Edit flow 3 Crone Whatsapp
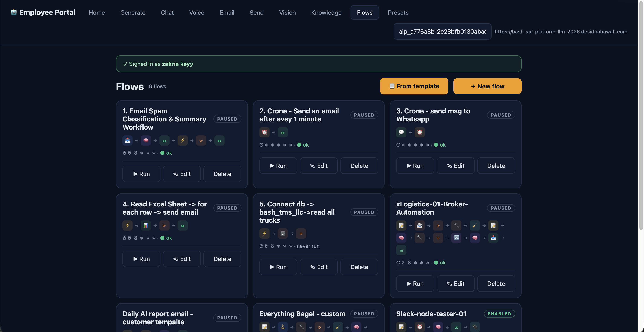This screenshot has width=644, height=332. click(456, 166)
